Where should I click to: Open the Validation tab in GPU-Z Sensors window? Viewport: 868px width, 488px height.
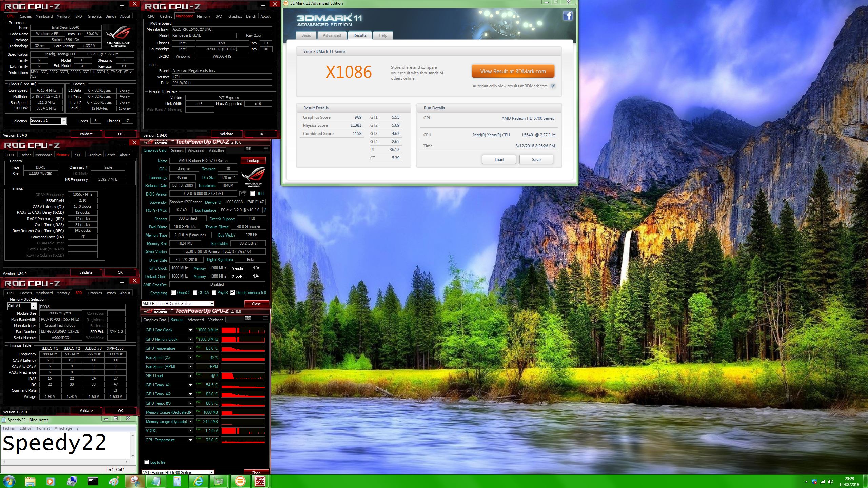[216, 320]
